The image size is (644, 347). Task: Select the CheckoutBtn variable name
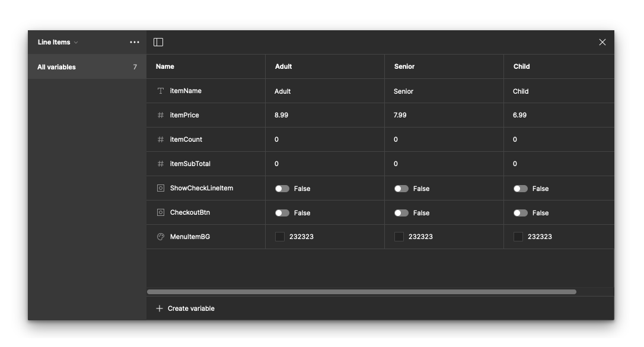coord(190,212)
